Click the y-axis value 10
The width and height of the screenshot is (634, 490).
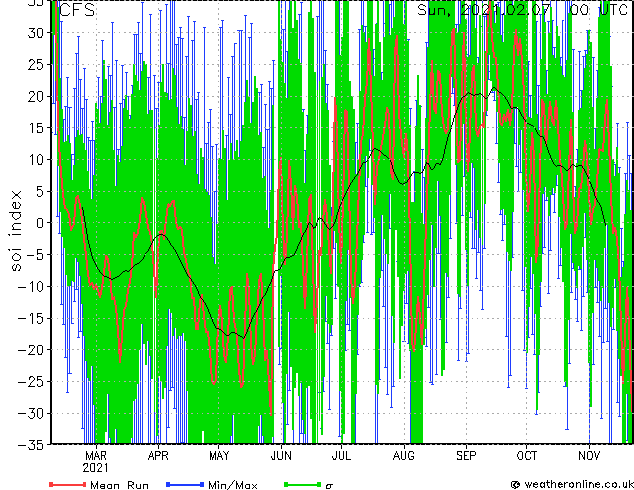click(x=37, y=160)
